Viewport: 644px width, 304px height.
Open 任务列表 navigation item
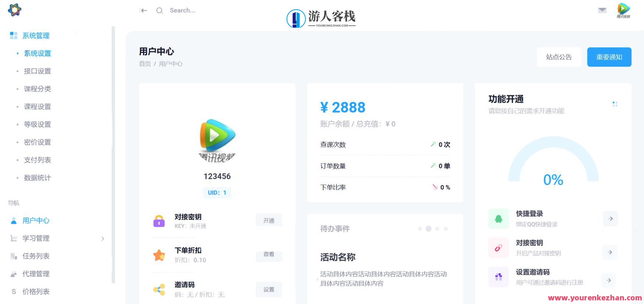pos(36,256)
